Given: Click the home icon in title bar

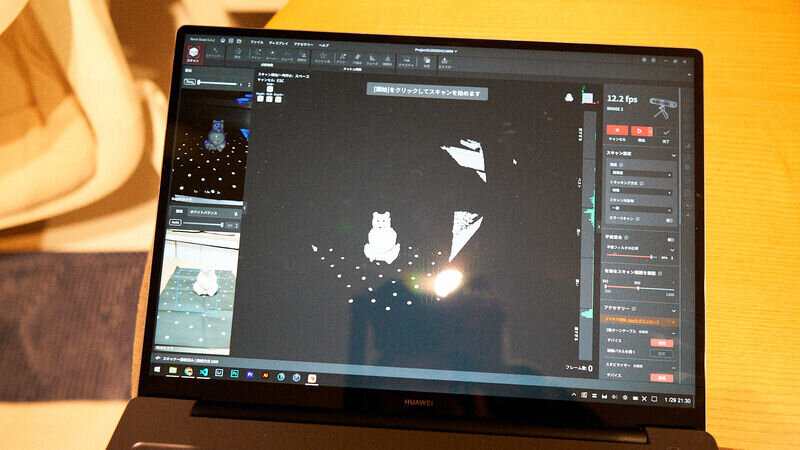Looking at the screenshot, I should (222, 40).
